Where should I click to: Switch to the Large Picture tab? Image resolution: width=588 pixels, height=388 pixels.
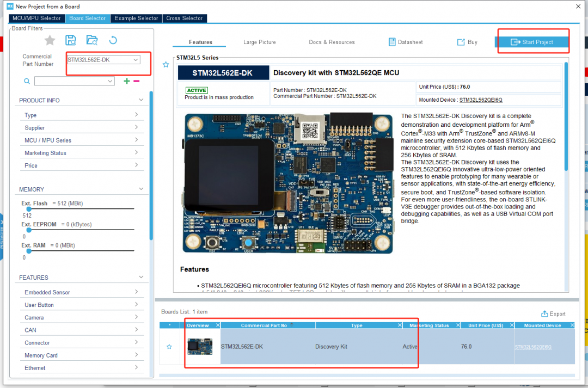click(260, 42)
